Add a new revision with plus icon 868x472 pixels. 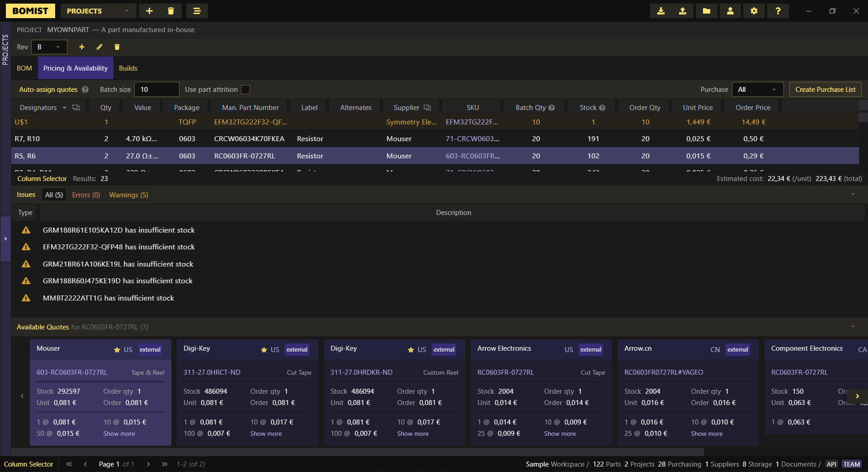pyautogui.click(x=82, y=47)
